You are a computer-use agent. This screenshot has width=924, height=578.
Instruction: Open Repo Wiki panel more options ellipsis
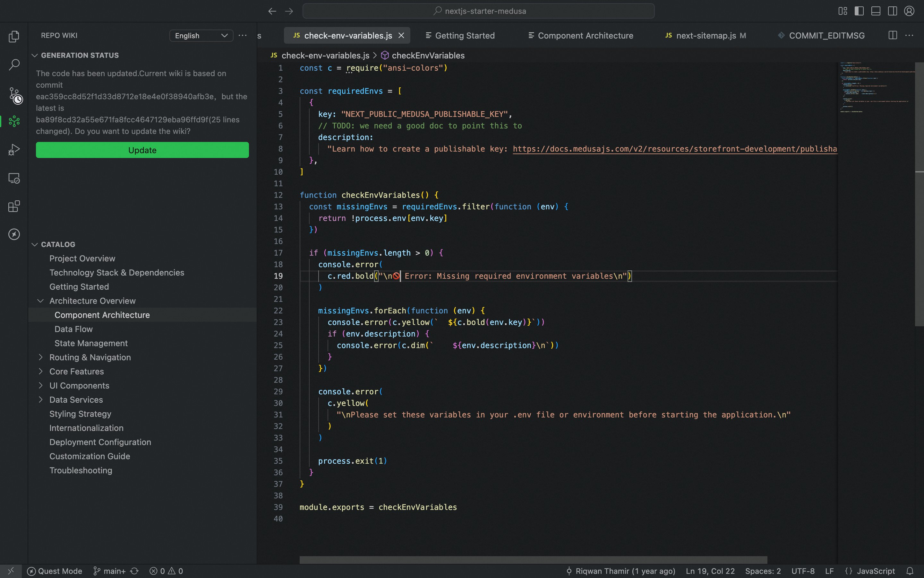pos(243,35)
